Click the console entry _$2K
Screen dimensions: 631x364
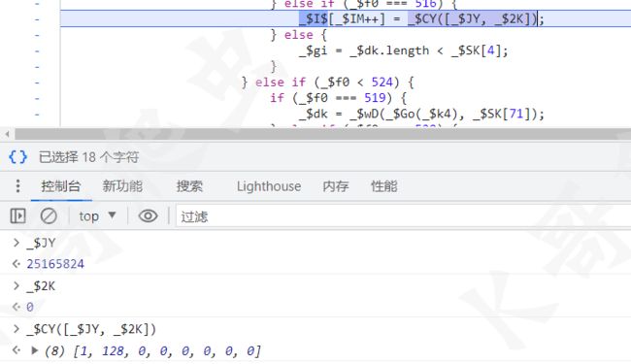coord(41,286)
